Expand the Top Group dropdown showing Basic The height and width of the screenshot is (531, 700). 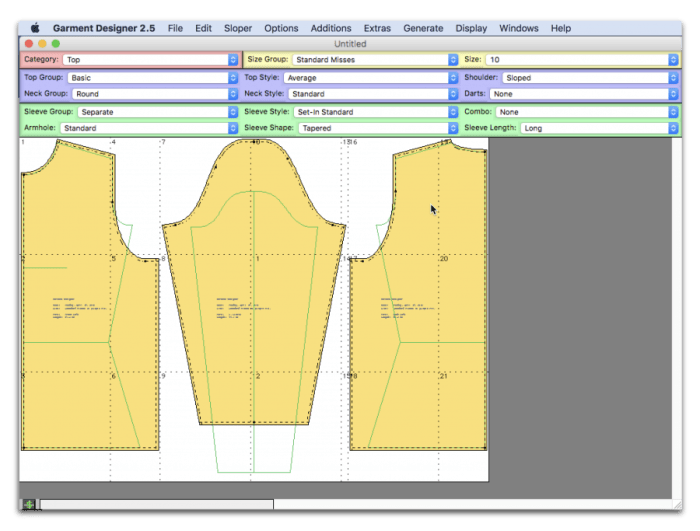point(153,78)
